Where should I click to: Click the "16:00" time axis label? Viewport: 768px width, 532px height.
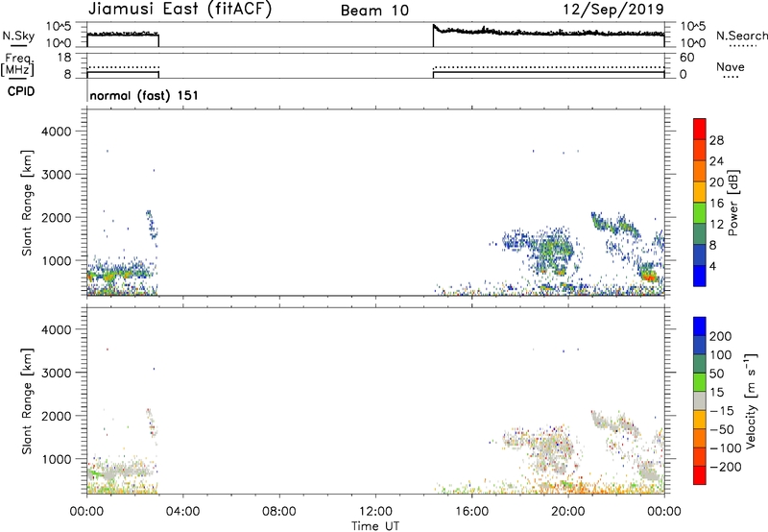pyautogui.click(x=471, y=512)
